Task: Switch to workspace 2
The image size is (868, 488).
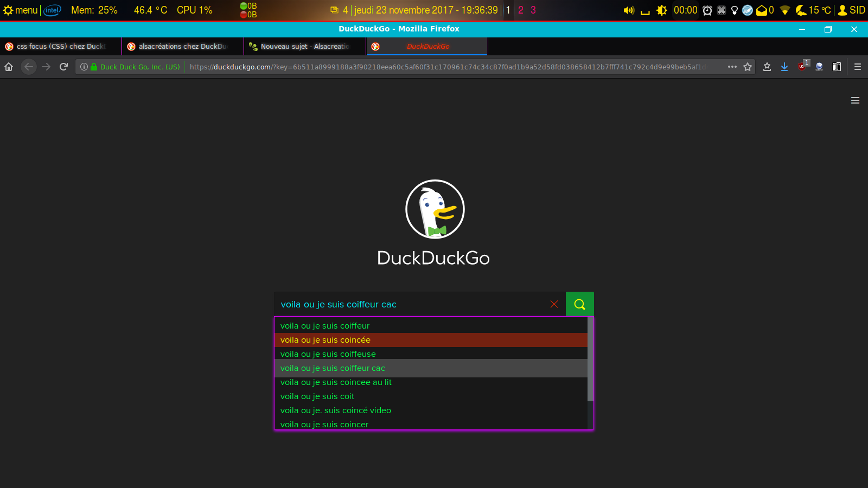Action: (521, 10)
